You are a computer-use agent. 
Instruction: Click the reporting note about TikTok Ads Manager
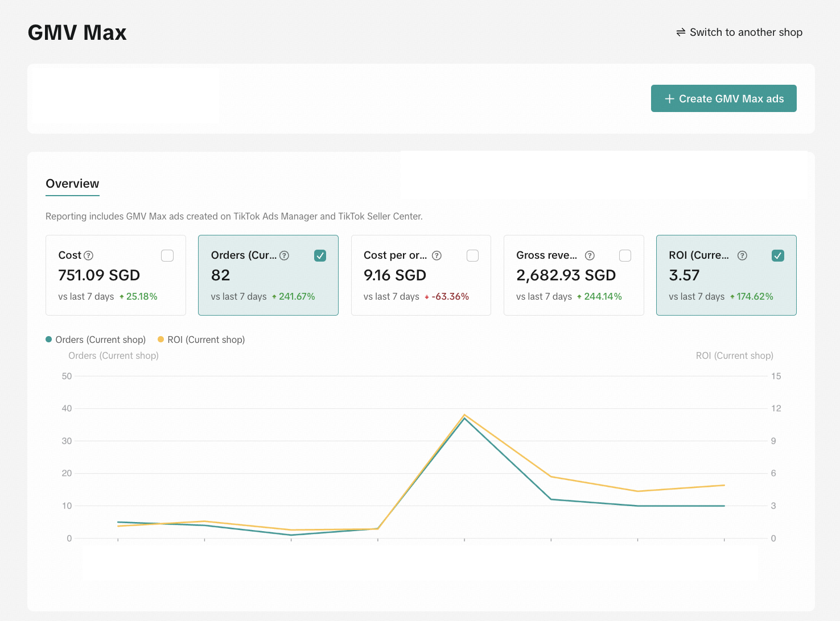click(234, 217)
